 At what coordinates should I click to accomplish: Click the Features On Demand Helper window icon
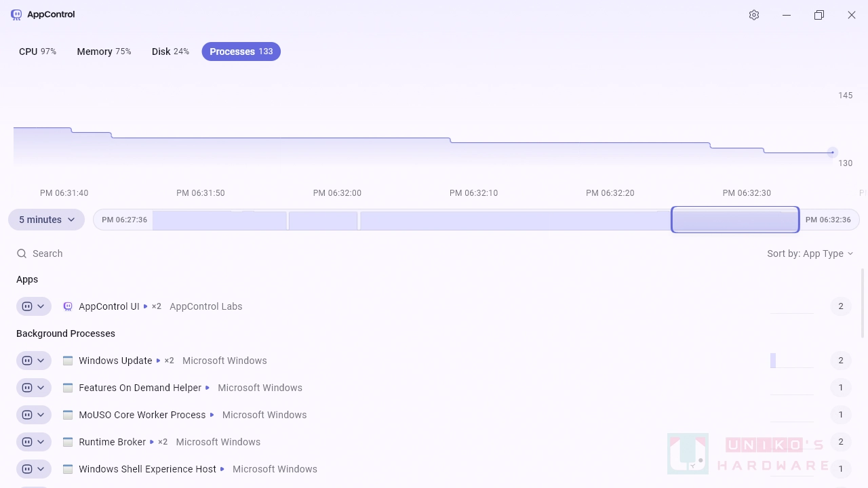(x=68, y=388)
